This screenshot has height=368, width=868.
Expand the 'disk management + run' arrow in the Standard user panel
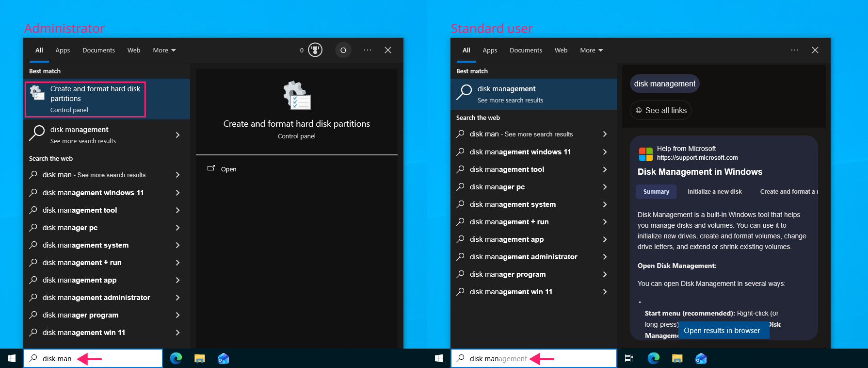[605, 222]
